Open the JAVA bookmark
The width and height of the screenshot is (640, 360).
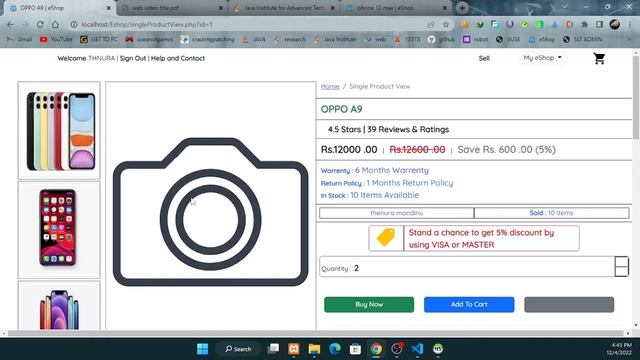(x=254, y=39)
